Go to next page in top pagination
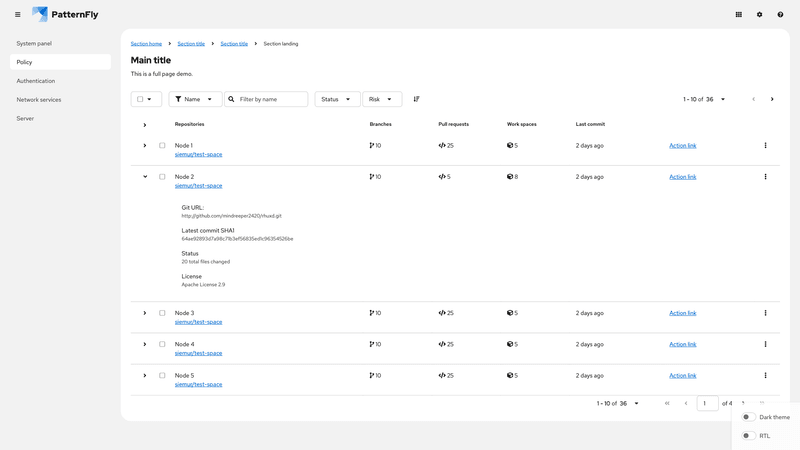This screenshot has width=800, height=450. coord(772,99)
